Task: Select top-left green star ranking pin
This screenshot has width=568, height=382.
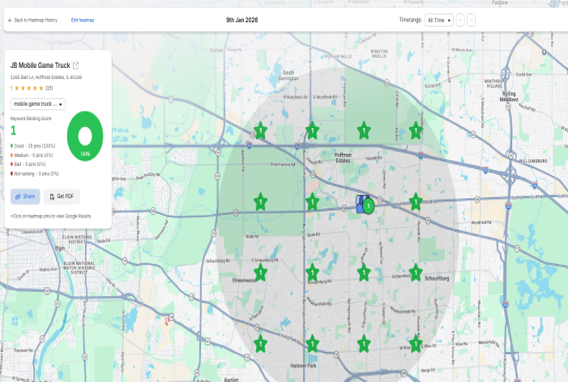Action: tap(260, 130)
